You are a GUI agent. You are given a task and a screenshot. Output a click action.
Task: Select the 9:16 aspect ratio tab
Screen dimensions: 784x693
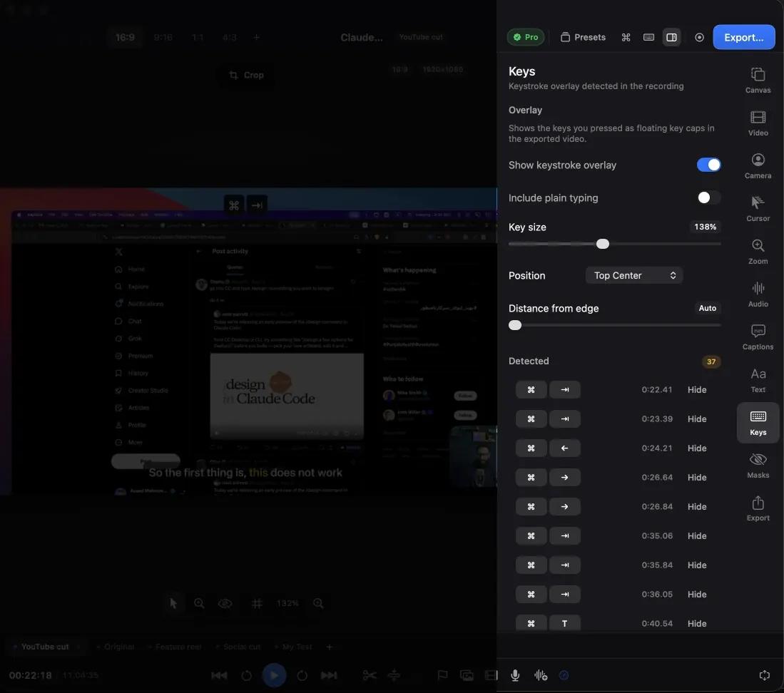coord(163,38)
